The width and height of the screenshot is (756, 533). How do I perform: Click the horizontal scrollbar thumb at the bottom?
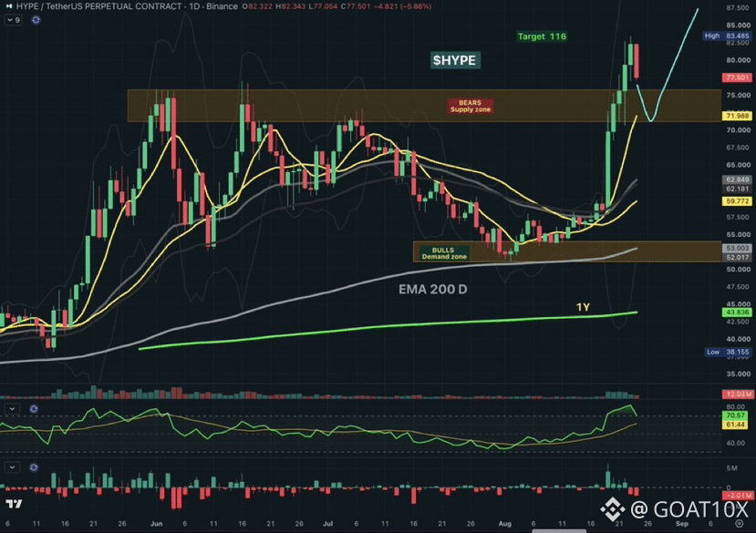tap(559, 531)
